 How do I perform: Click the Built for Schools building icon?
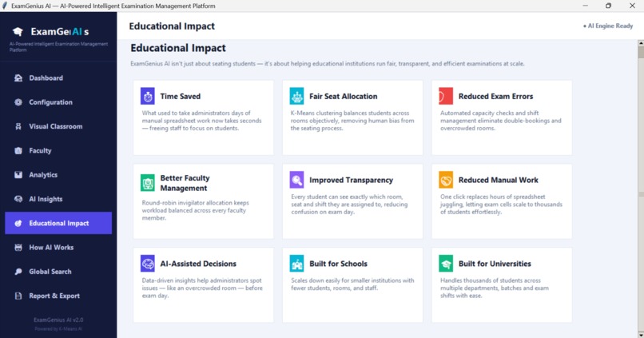click(296, 264)
